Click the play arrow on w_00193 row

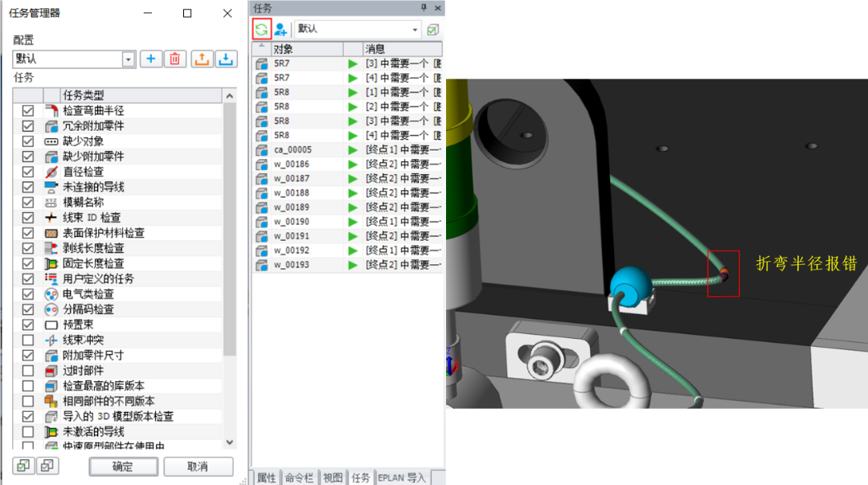353,265
